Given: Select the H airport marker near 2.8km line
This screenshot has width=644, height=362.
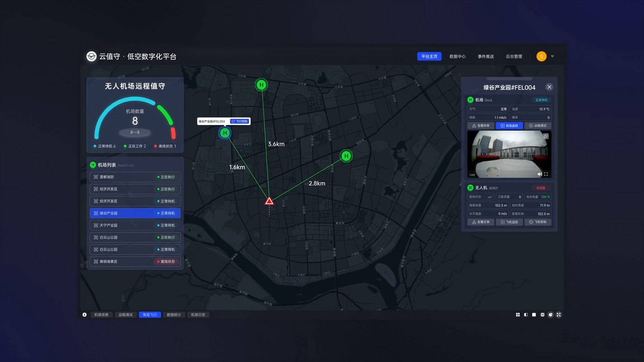Looking at the screenshot, I should coord(346,156).
